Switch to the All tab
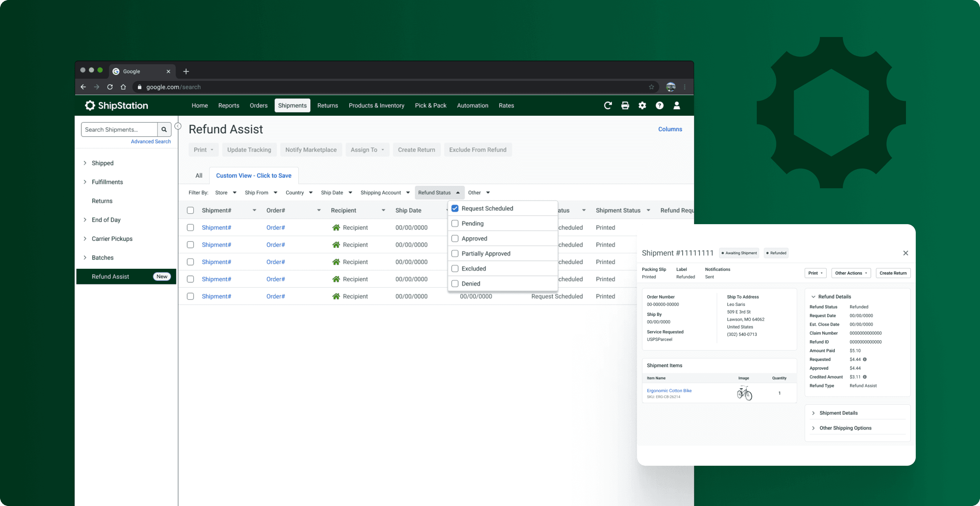Screen dimensions: 980x506 (x=199, y=176)
